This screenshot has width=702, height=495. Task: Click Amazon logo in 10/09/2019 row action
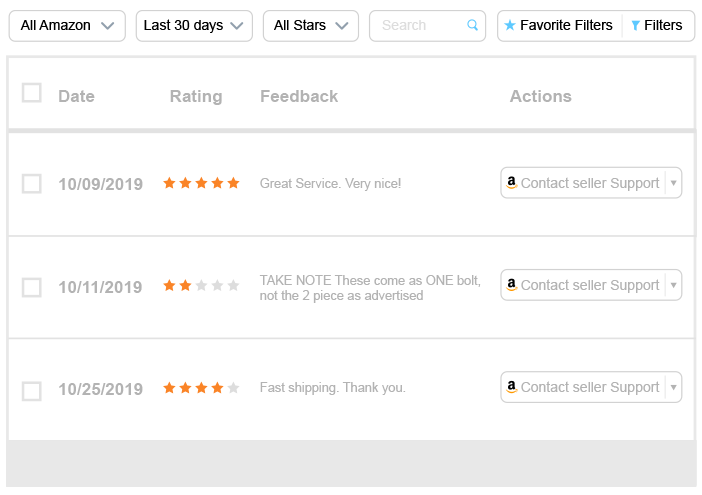point(511,183)
